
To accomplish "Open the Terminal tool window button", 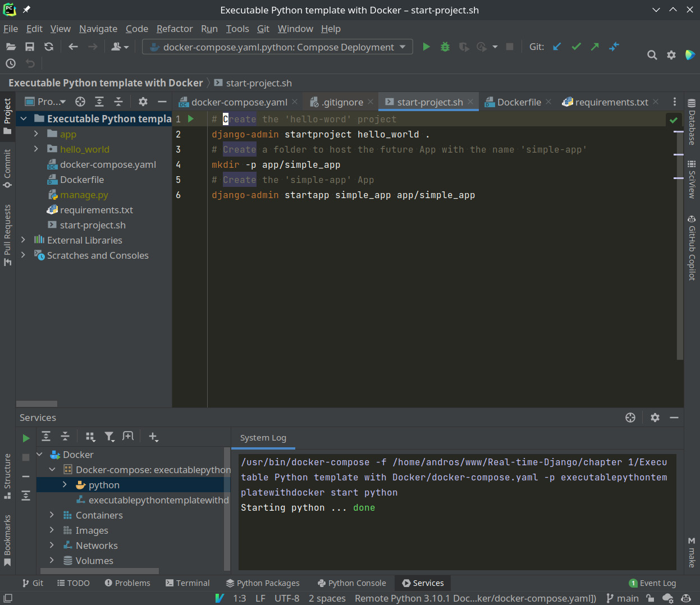I will [187, 583].
